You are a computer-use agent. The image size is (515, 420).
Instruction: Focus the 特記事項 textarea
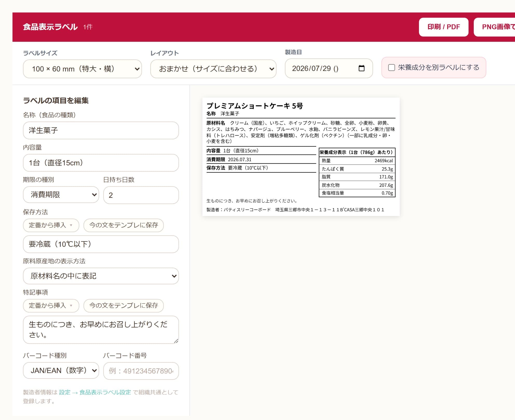coord(101,330)
